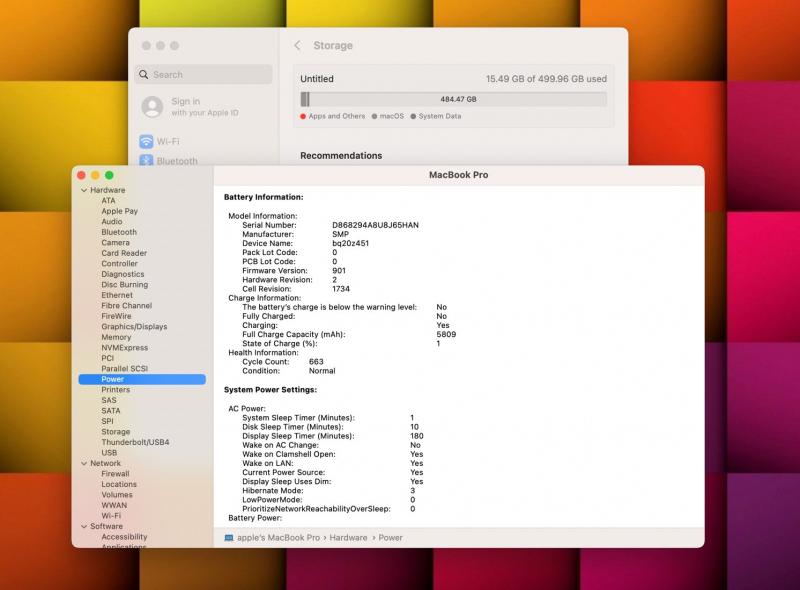Select Memory in the Hardware list
The image size is (800, 590).
click(116, 337)
